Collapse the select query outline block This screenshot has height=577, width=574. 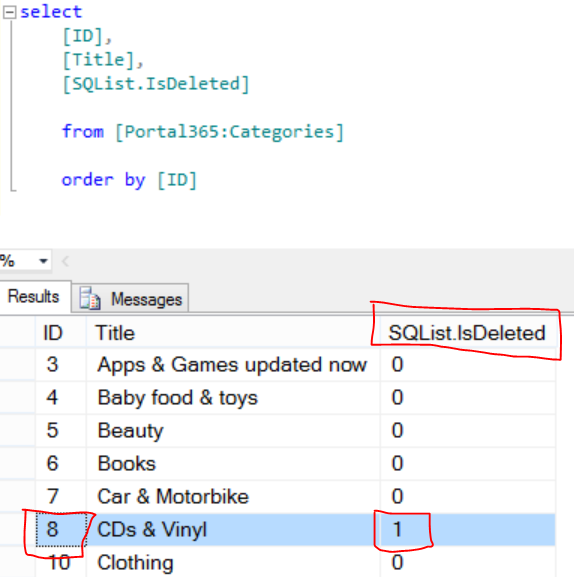coord(10,13)
